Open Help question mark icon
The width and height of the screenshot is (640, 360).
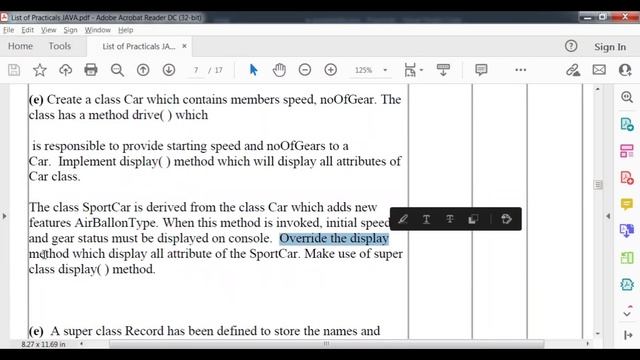point(571,46)
